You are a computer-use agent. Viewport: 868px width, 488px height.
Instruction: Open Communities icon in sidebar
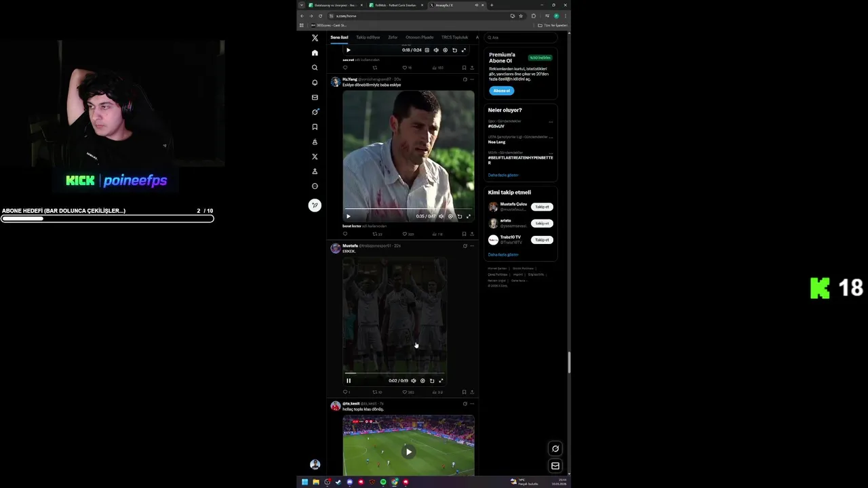[315, 142]
